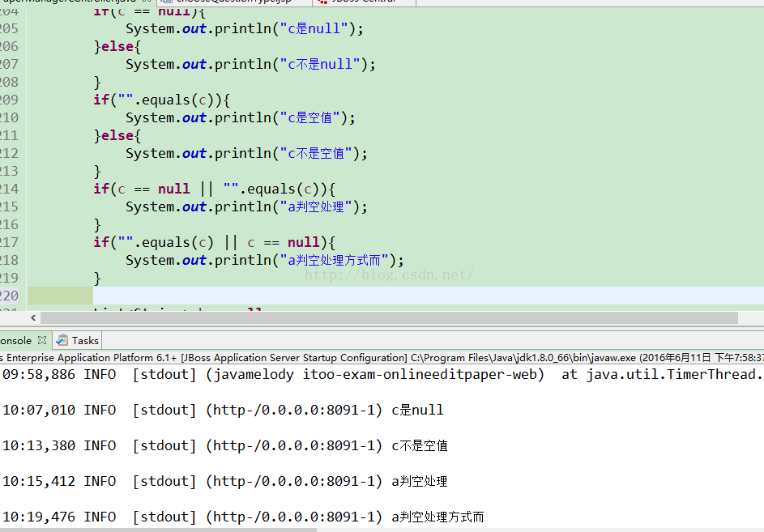Click console output line 10:15,412 a判空处理
The image size is (764, 532).
point(225,481)
